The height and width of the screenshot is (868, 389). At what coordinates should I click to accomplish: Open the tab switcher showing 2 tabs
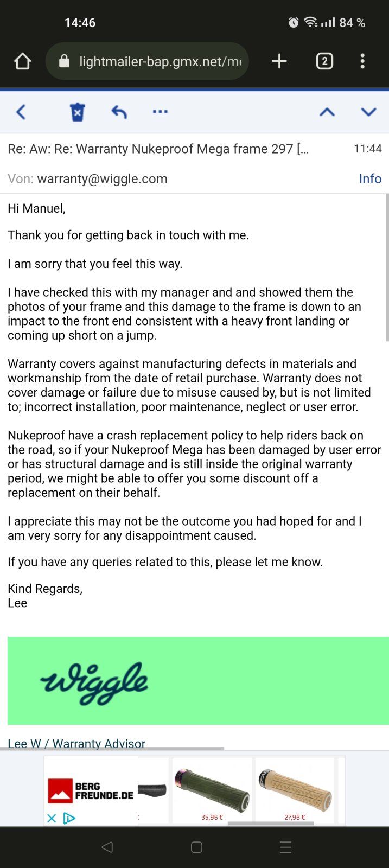pyautogui.click(x=324, y=61)
